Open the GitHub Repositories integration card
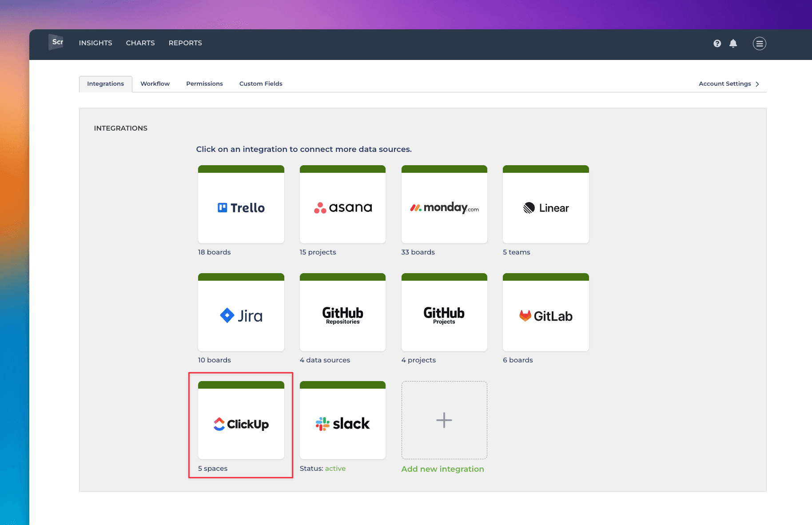 pos(342,312)
